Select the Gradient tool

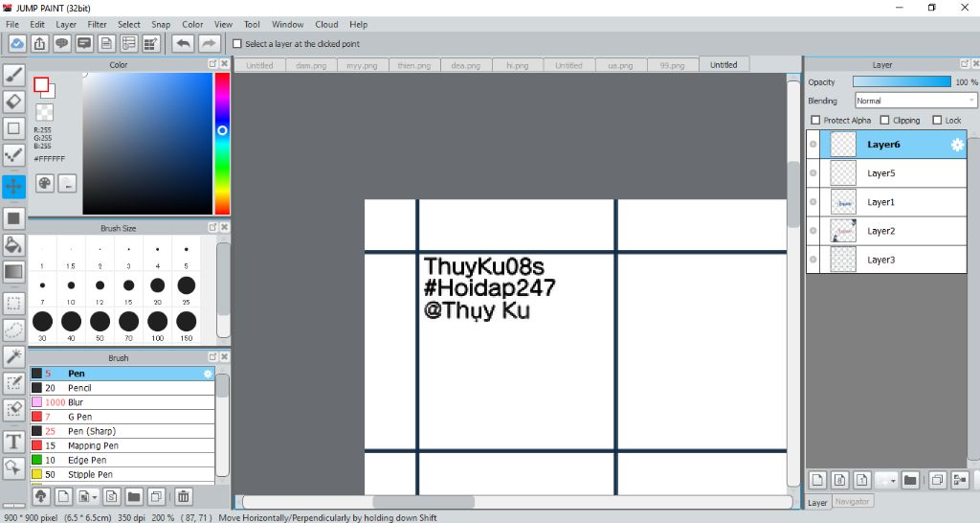13,271
